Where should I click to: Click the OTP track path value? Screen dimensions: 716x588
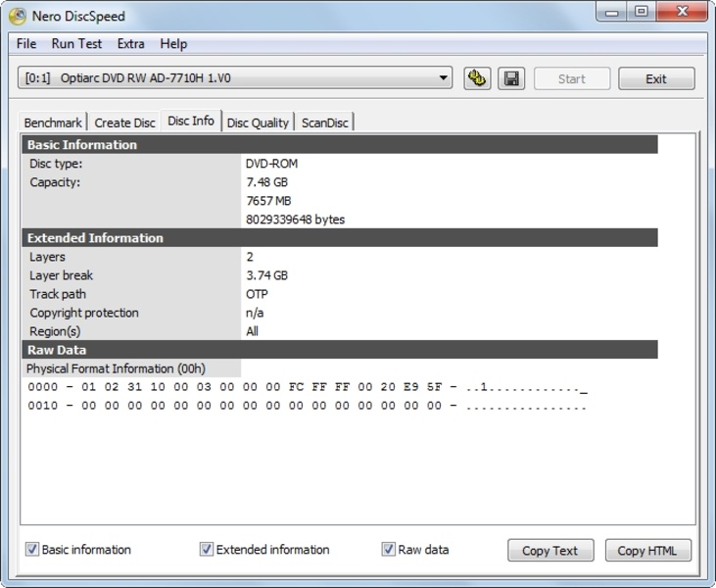(257, 294)
